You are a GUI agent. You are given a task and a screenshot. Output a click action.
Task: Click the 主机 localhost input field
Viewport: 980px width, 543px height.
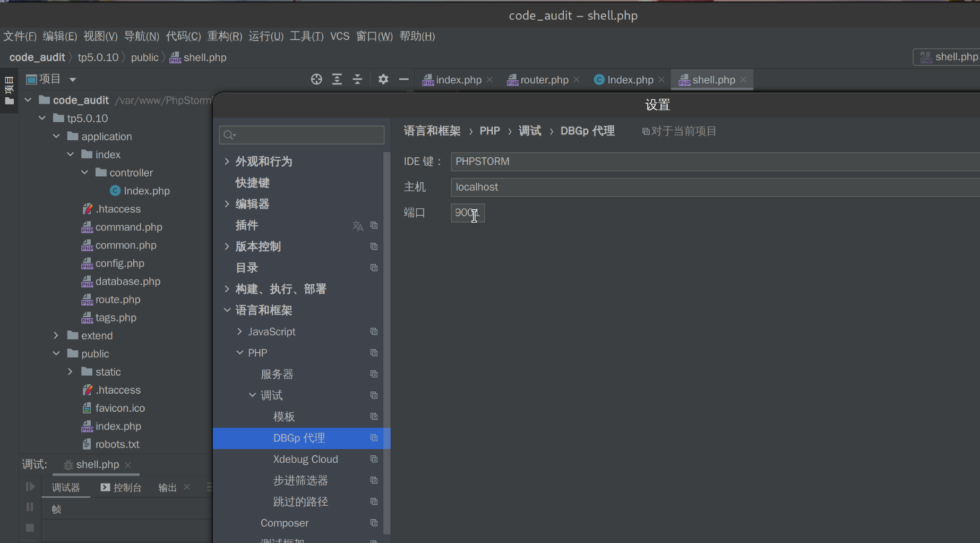pyautogui.click(x=715, y=187)
